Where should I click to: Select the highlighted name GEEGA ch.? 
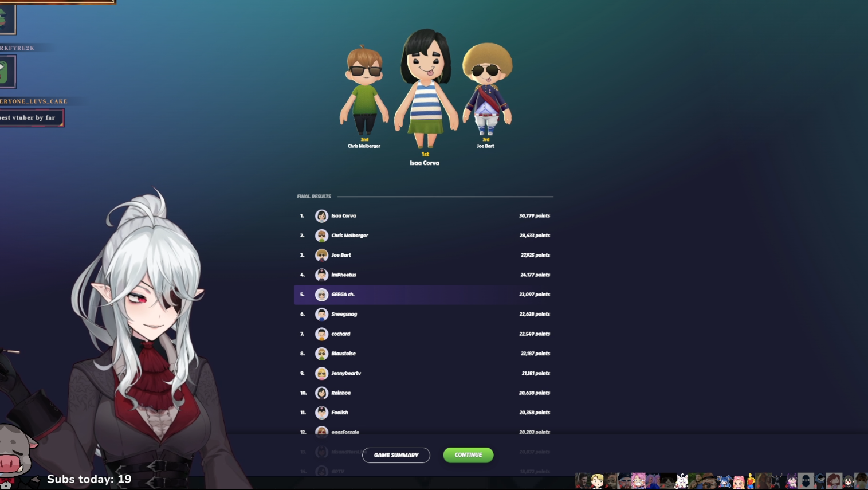pos(343,295)
